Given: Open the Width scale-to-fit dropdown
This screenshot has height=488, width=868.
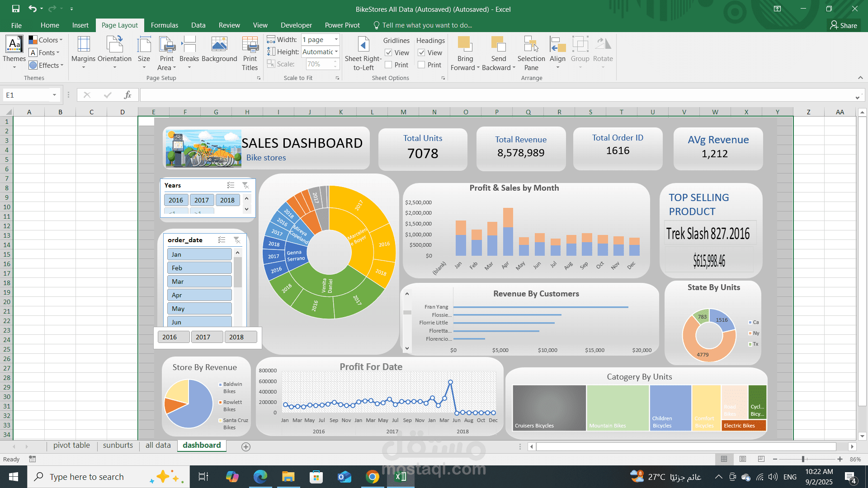Looking at the screenshot, I should tap(336, 40).
